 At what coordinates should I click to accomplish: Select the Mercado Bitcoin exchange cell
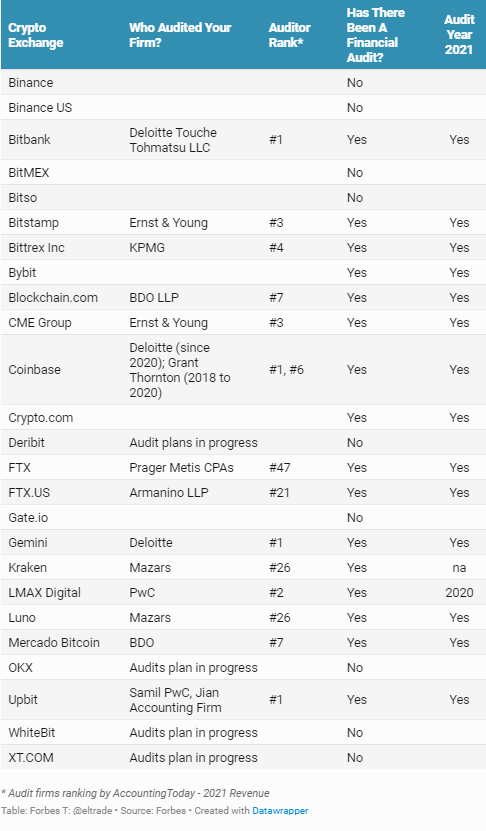[x=54, y=642]
